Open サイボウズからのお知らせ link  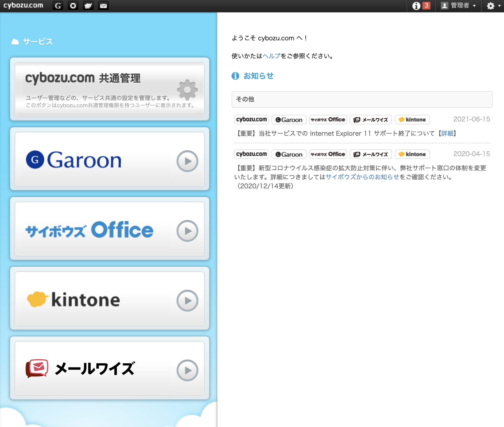coord(362,177)
